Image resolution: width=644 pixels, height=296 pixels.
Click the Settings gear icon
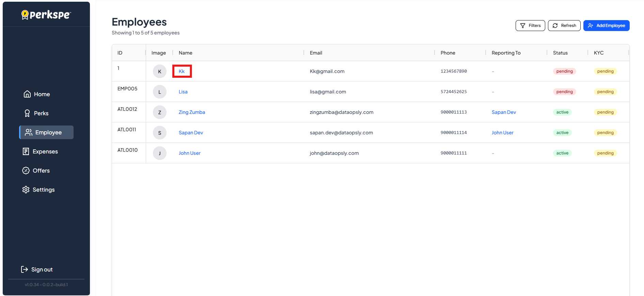26,190
